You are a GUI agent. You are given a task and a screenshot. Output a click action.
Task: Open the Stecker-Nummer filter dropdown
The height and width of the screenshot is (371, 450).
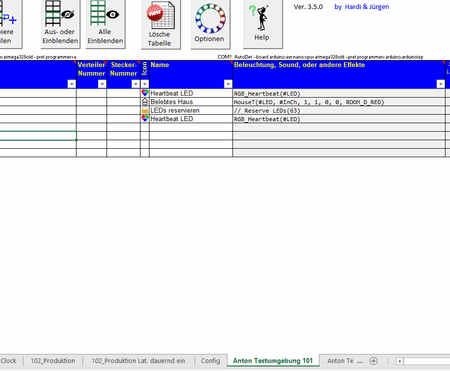[135, 84]
